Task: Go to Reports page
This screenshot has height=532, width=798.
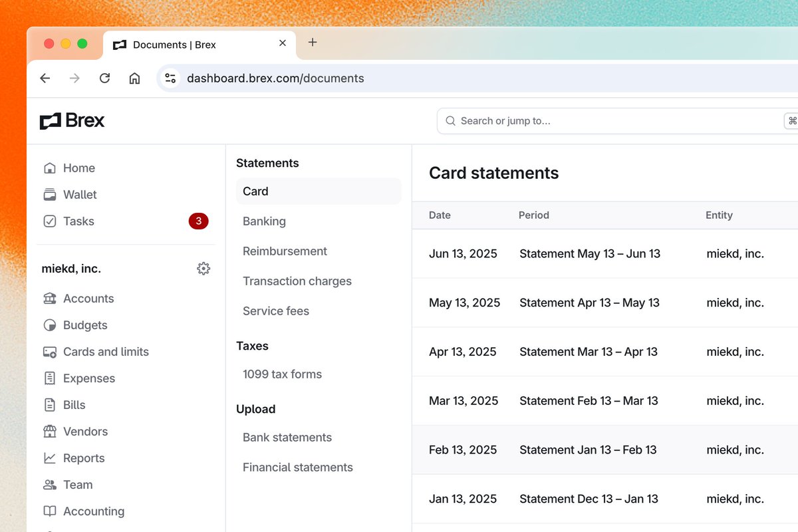Action: click(84, 458)
